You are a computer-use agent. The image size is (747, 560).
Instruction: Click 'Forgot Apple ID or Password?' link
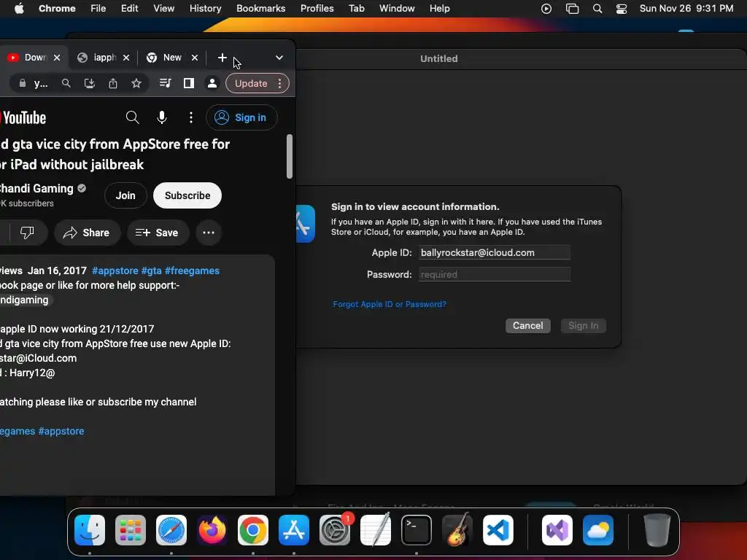pyautogui.click(x=390, y=304)
